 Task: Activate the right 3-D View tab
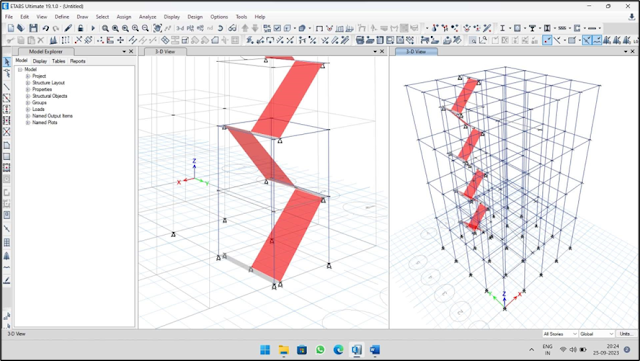(x=416, y=51)
